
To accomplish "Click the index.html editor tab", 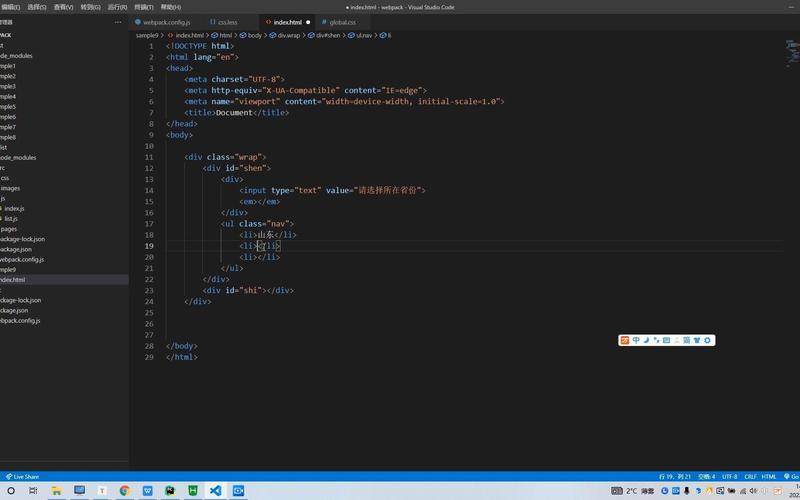I will (x=287, y=22).
